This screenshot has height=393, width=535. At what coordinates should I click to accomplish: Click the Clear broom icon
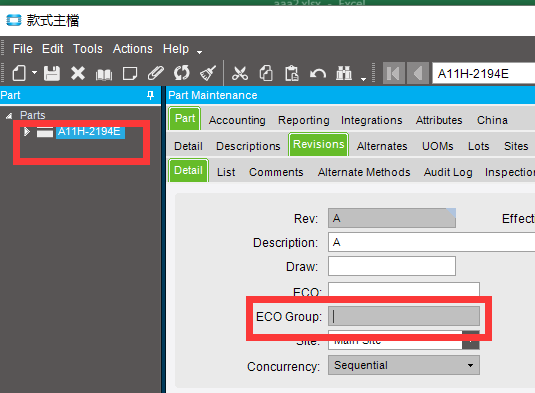pyautogui.click(x=208, y=73)
